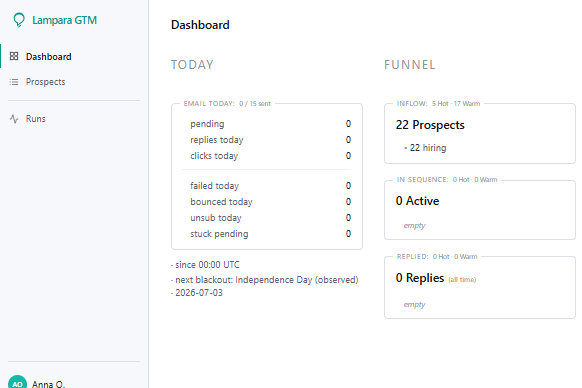Screen dimensions: 582x388
Task: Click the stuck pending count value 0
Action: tap(348, 234)
